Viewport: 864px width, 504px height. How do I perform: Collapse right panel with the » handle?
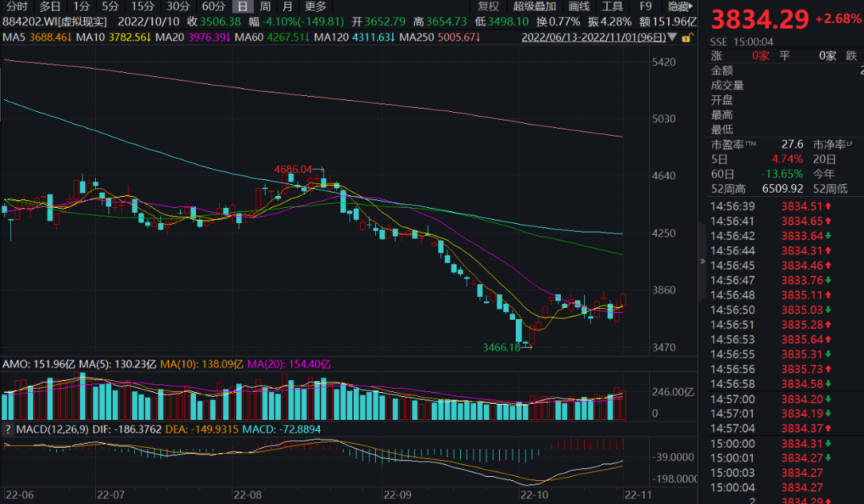[702, 261]
